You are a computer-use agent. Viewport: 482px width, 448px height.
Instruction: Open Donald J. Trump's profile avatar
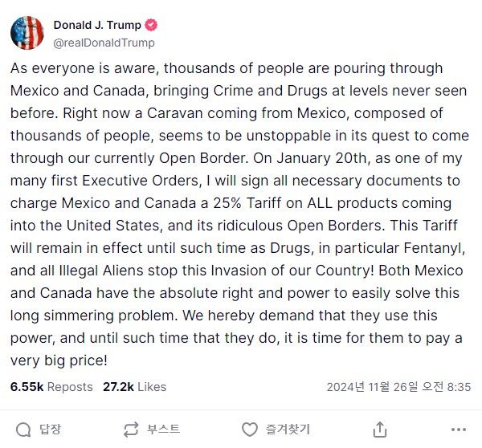tap(27, 33)
